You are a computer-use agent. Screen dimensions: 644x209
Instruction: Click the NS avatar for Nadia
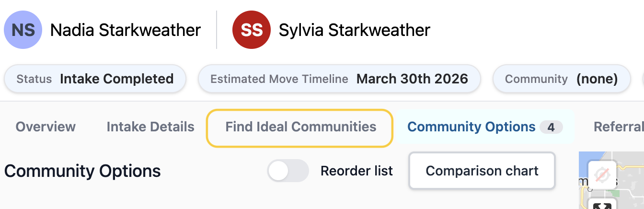23,30
